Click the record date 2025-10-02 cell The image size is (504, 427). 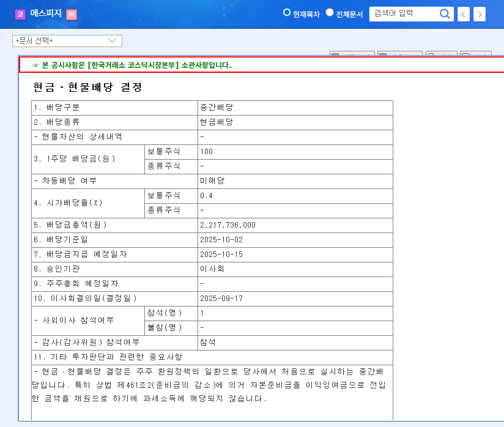(220, 240)
